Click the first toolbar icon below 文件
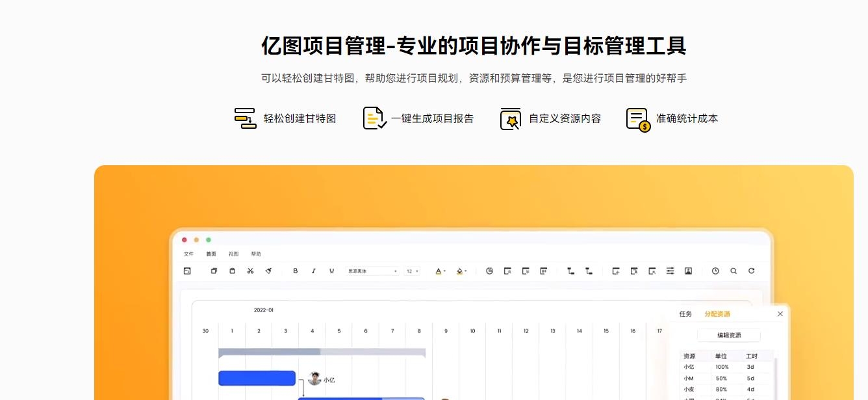 (187, 271)
